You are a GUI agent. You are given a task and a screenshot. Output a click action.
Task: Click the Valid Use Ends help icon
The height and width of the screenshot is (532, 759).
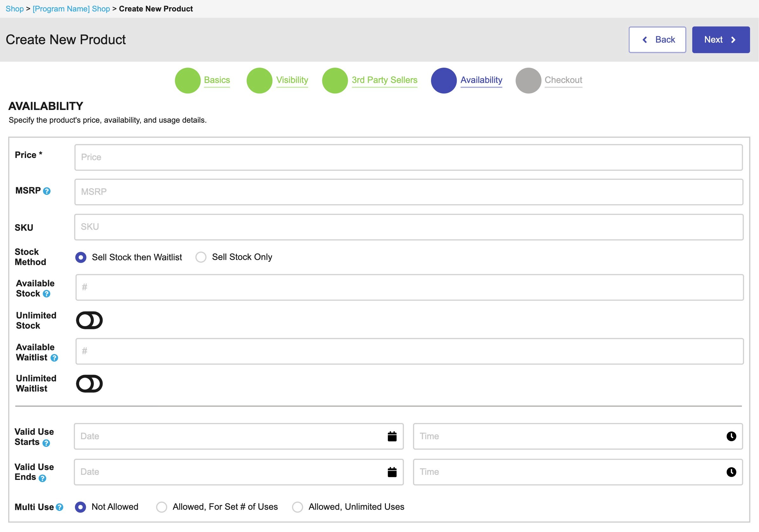[42, 478]
